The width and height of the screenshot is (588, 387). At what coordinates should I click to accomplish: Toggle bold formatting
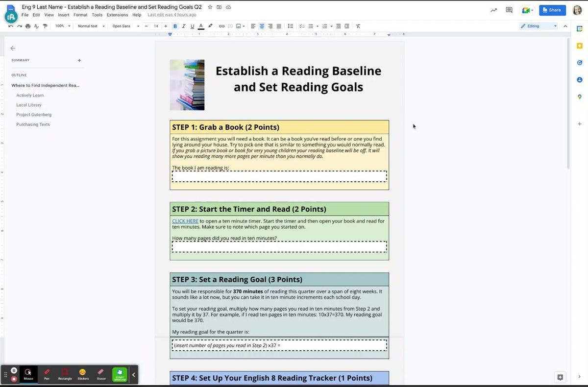click(175, 26)
